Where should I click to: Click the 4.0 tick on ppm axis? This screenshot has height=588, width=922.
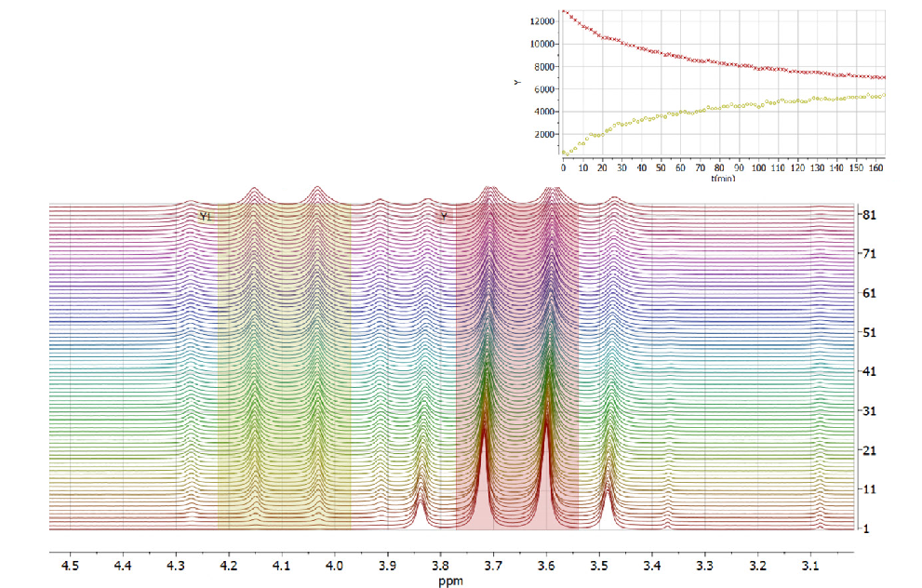tap(334, 566)
